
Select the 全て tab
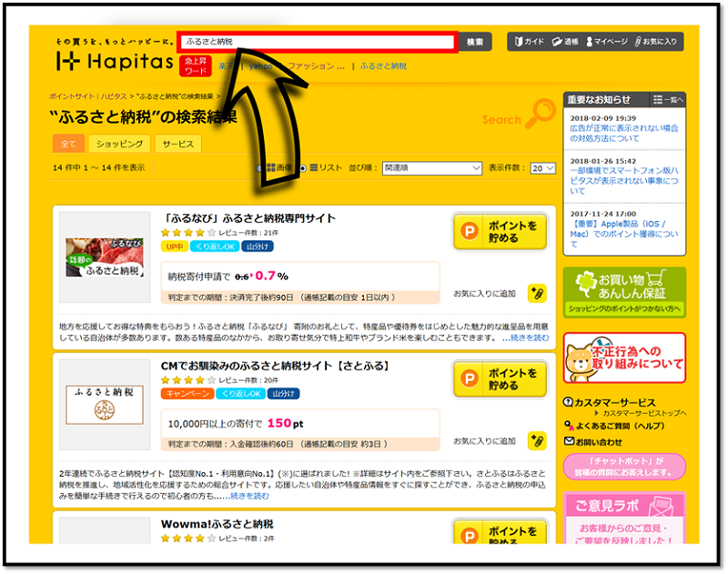[x=68, y=144]
